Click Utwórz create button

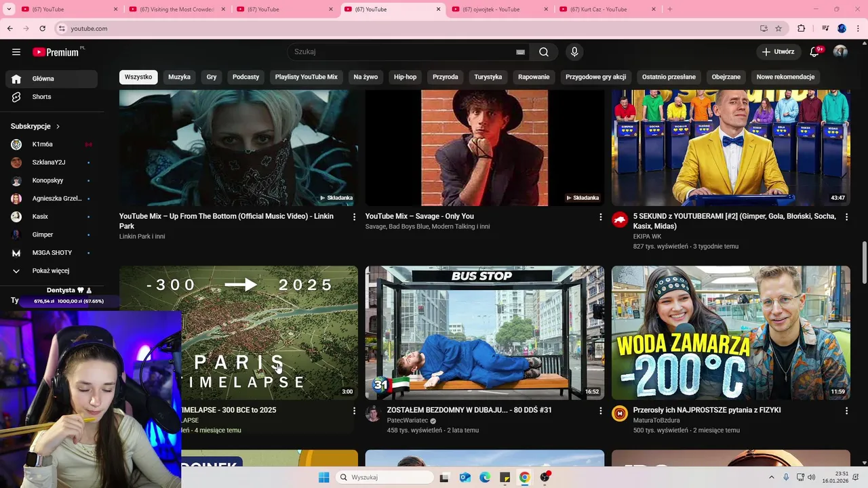(x=778, y=52)
